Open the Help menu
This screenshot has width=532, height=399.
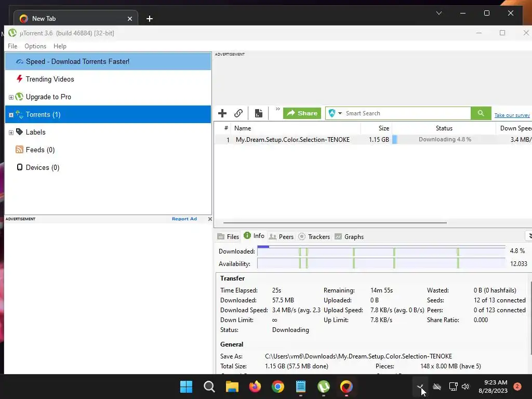coord(60,46)
